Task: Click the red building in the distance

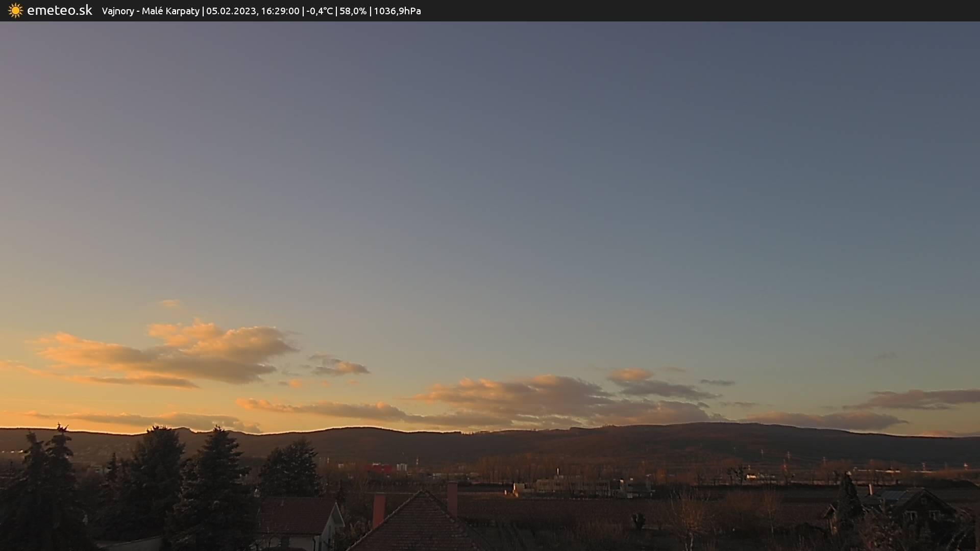Action: tap(379, 468)
